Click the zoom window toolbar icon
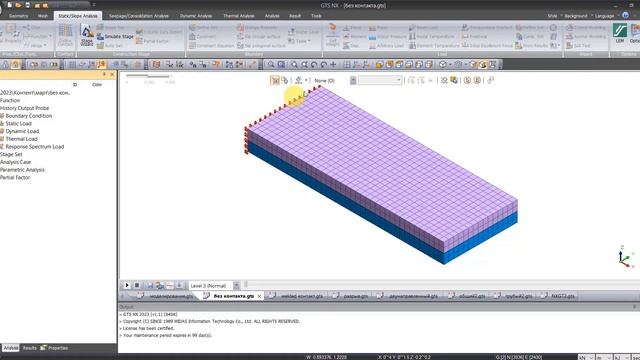The height and width of the screenshot is (360, 640). pyautogui.click(x=281, y=64)
